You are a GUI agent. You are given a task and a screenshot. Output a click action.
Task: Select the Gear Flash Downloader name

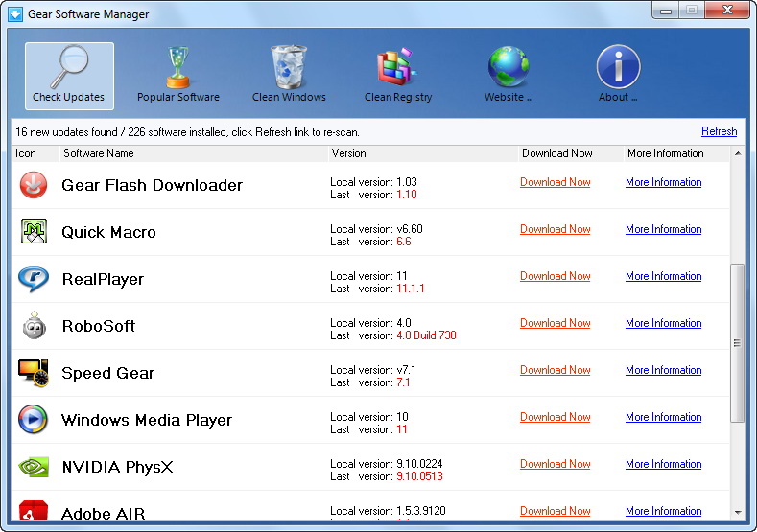[153, 185]
